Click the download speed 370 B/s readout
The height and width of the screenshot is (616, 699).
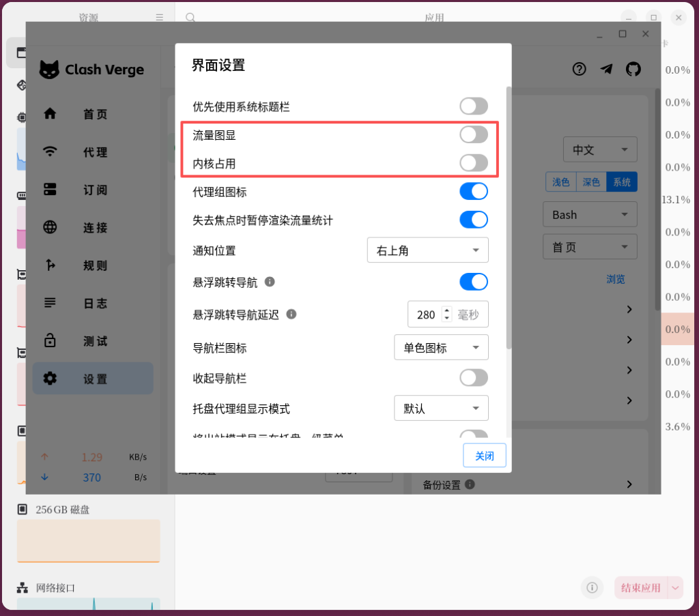click(x=93, y=478)
